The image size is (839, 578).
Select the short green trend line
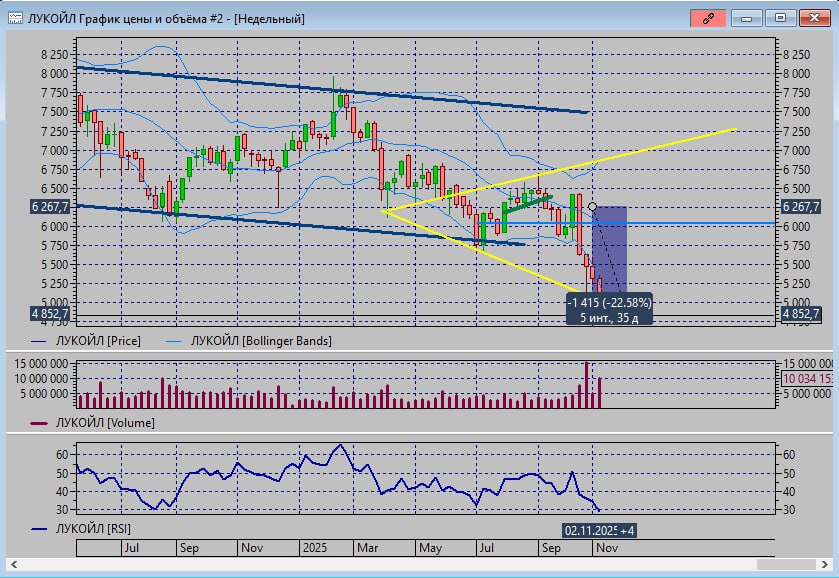pyautogui.click(x=526, y=205)
